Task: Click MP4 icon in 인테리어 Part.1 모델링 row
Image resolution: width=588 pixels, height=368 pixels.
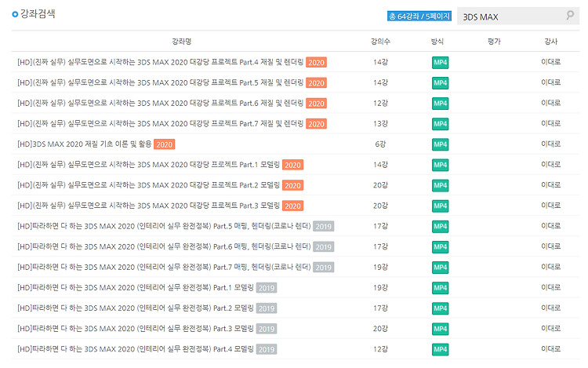Action: (x=441, y=288)
